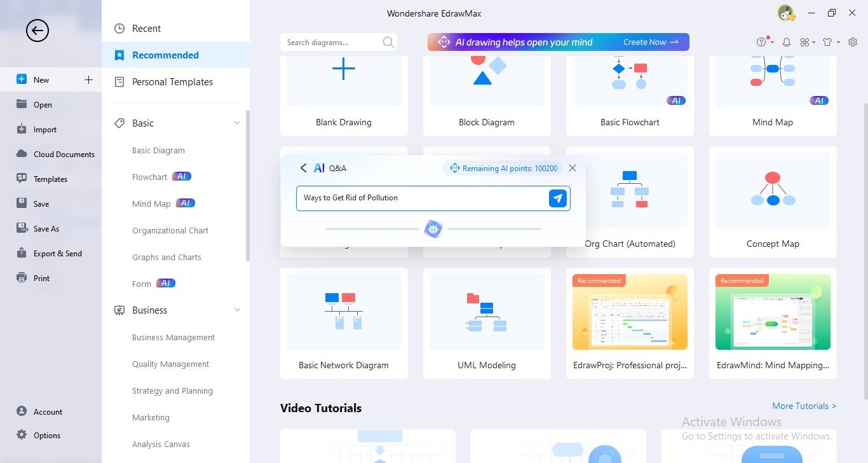Image resolution: width=868 pixels, height=463 pixels.
Task: Open the EdrawMind recommended card
Action: [773, 323]
